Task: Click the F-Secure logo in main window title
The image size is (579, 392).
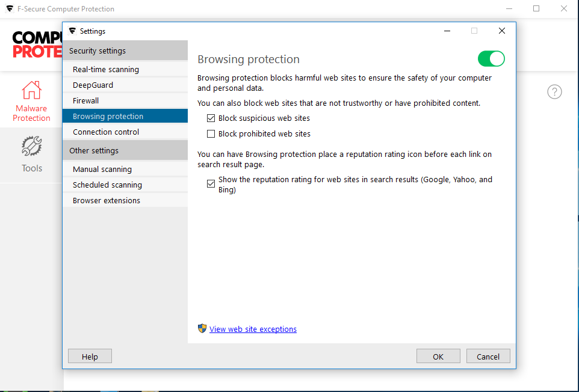Action: [10, 8]
